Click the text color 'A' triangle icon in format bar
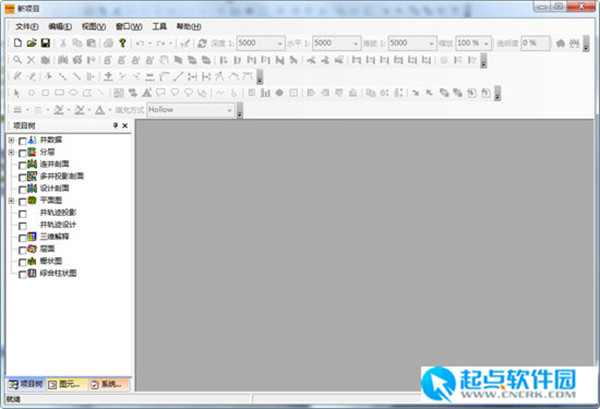This screenshot has width=600, height=409. [x=100, y=110]
